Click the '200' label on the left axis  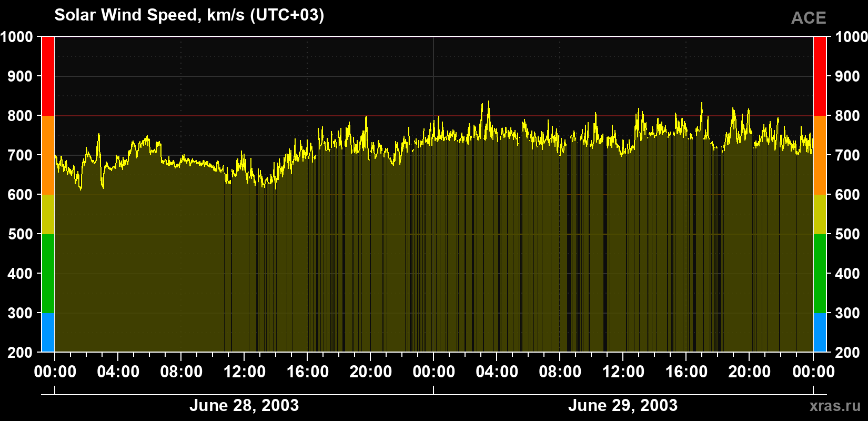click(20, 353)
